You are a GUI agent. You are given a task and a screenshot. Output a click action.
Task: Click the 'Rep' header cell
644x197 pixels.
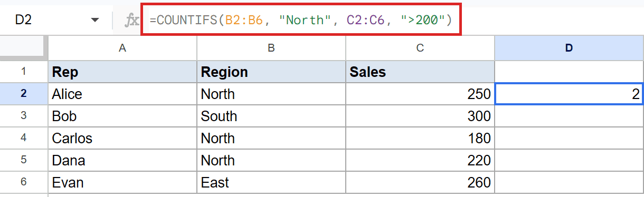[x=122, y=72]
